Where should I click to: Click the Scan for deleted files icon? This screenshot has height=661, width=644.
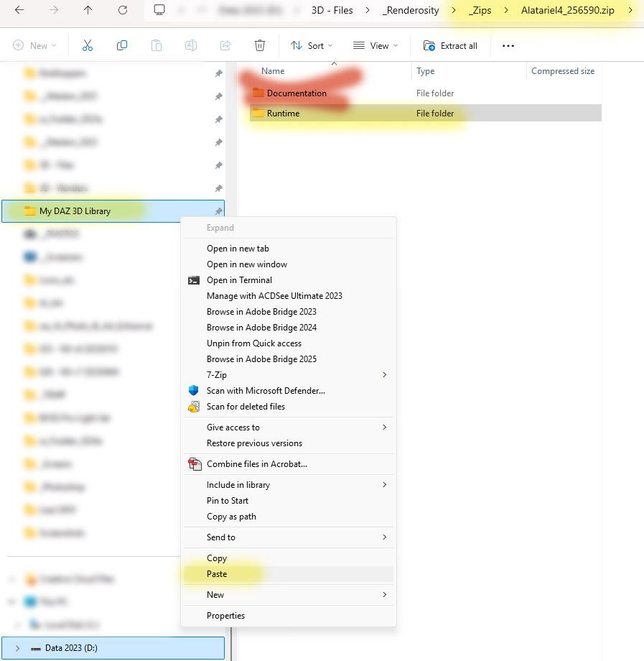194,407
